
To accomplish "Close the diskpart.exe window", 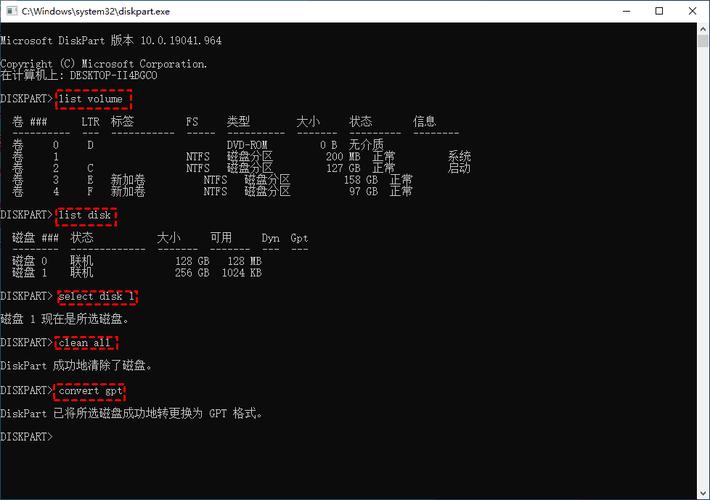I will 692,11.
